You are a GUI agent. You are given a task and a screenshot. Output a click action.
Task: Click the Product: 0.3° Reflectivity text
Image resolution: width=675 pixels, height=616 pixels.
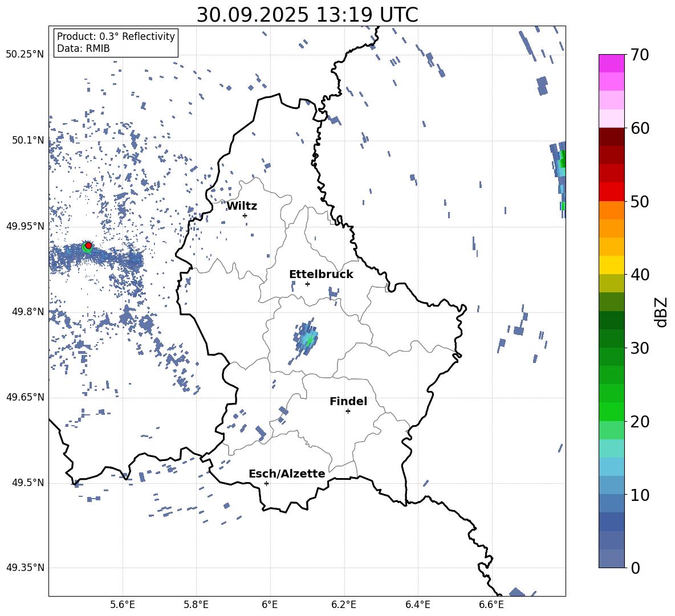116,36
